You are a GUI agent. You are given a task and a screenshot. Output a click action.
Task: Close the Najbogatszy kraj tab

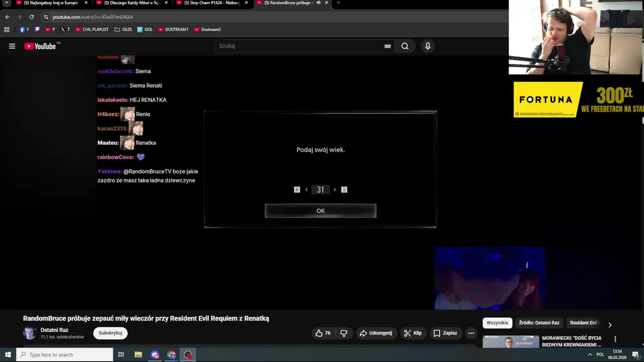click(86, 3)
